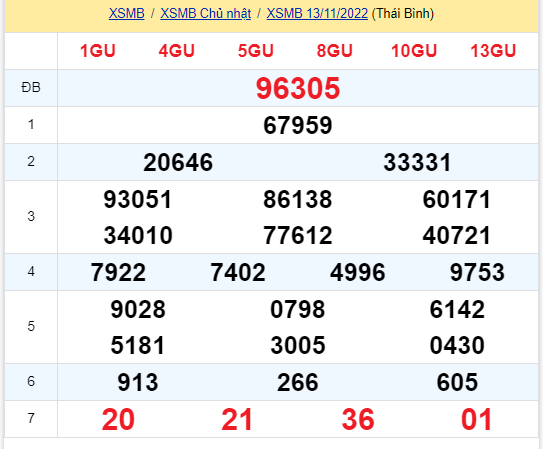Screen dimensions: 543x449
Task: Open the XSMB Chủ nhật link
Action: tap(206, 14)
